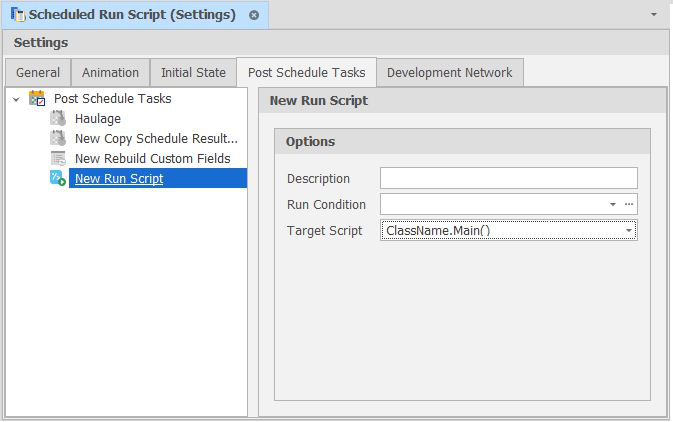Open the Initial State tab
The width and height of the screenshot is (673, 422).
click(x=193, y=73)
